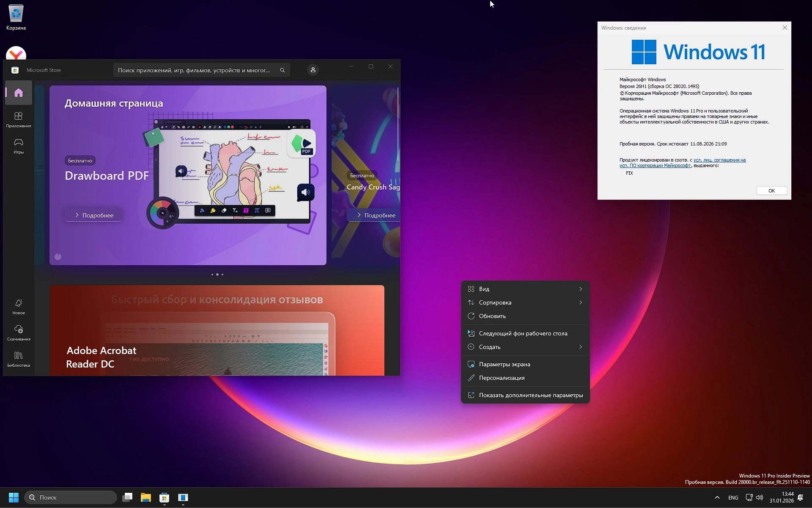Open the Microsoft license agreement link
This screenshot has height=508, width=812.
pos(719,160)
